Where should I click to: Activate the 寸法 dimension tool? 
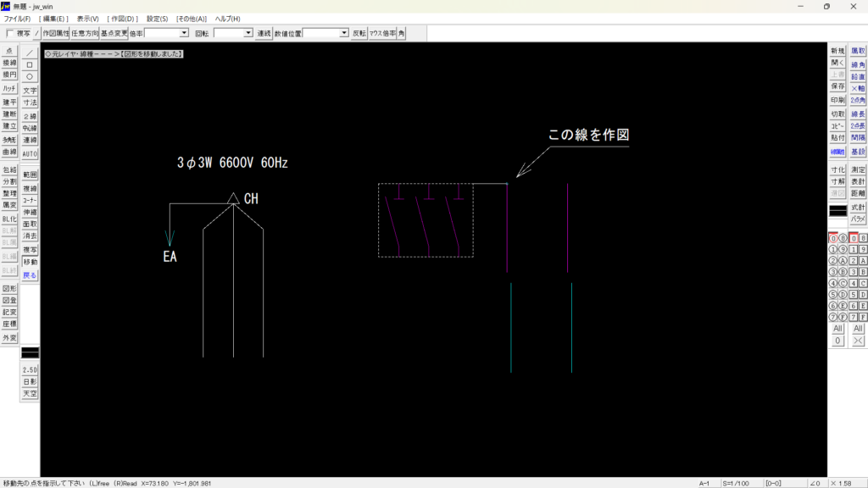click(x=31, y=102)
